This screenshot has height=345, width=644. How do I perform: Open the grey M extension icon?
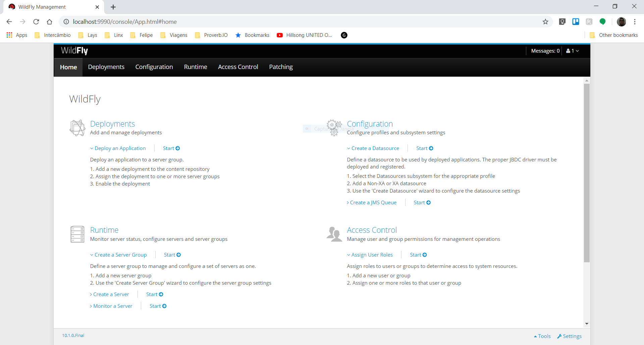(589, 22)
